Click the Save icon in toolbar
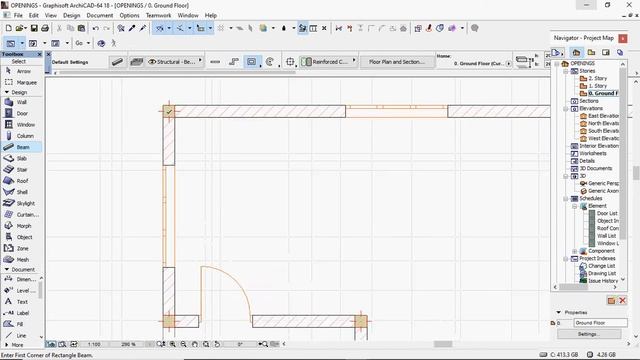The image size is (640, 360). (x=34, y=28)
